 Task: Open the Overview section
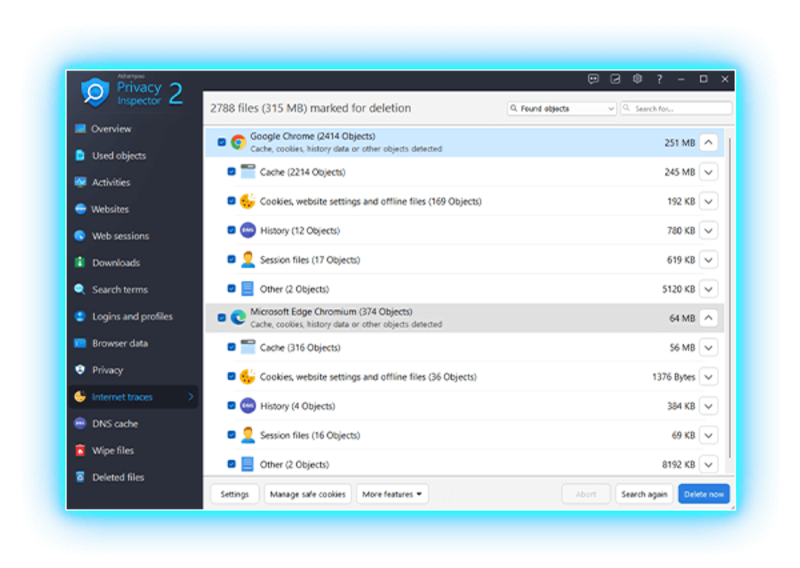[x=111, y=129]
